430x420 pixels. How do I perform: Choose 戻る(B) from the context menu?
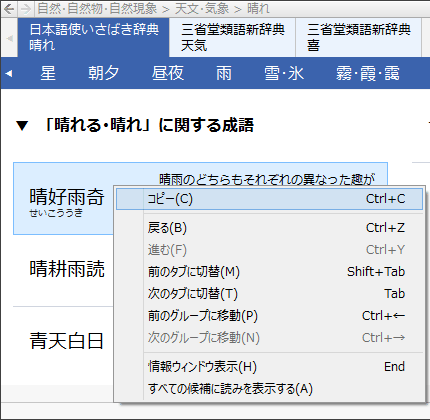pyautogui.click(x=269, y=228)
